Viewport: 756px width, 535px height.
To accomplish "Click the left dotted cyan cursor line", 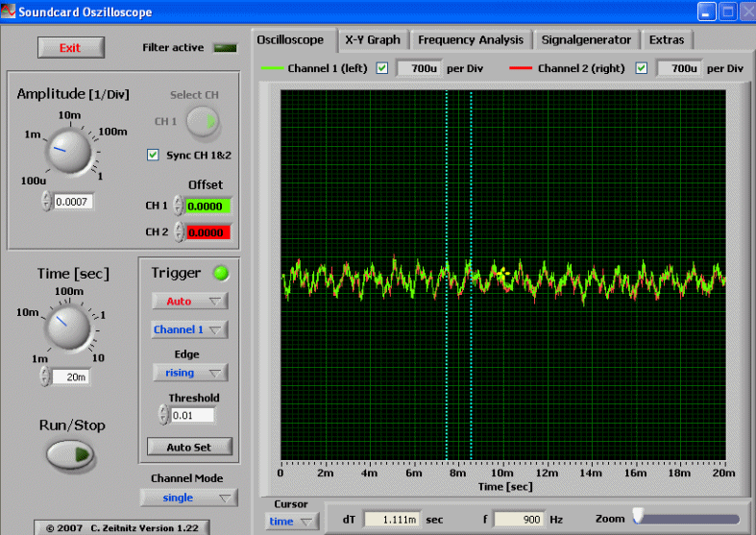I will click(447, 275).
